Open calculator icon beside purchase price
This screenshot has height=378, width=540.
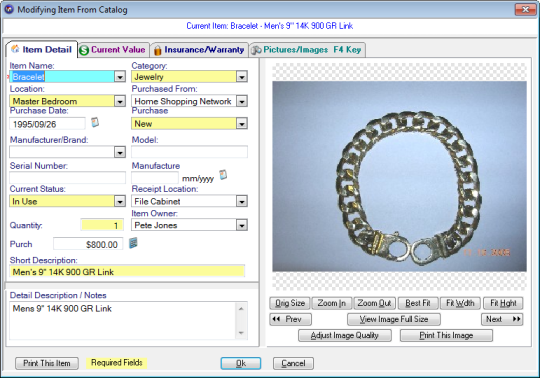coord(133,243)
